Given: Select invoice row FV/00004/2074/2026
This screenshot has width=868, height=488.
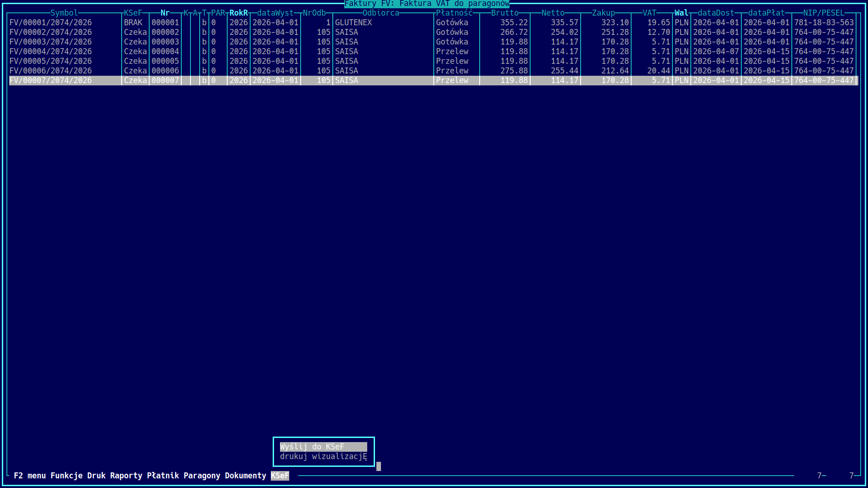Looking at the screenshot, I should [x=433, y=51].
